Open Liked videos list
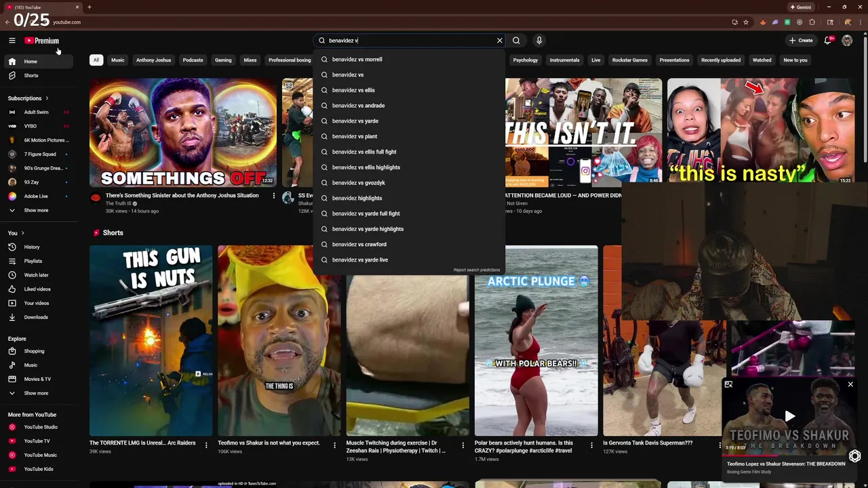The image size is (868, 488). click(40, 289)
